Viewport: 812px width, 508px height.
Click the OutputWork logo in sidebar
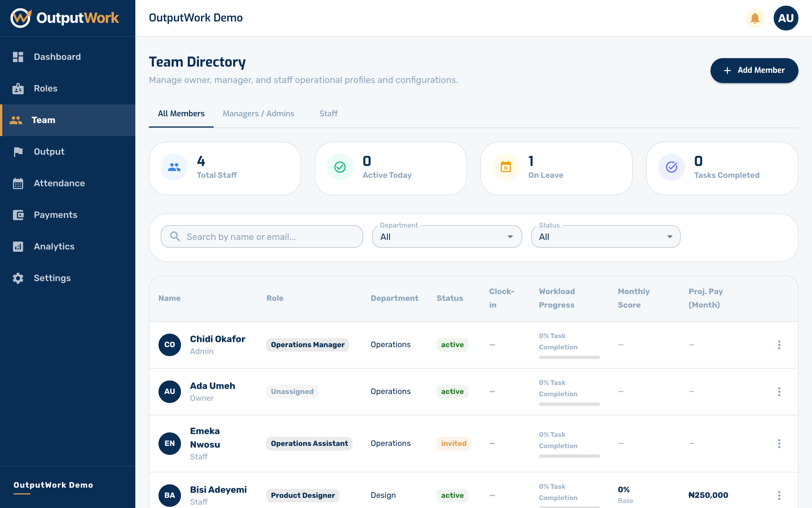65,18
